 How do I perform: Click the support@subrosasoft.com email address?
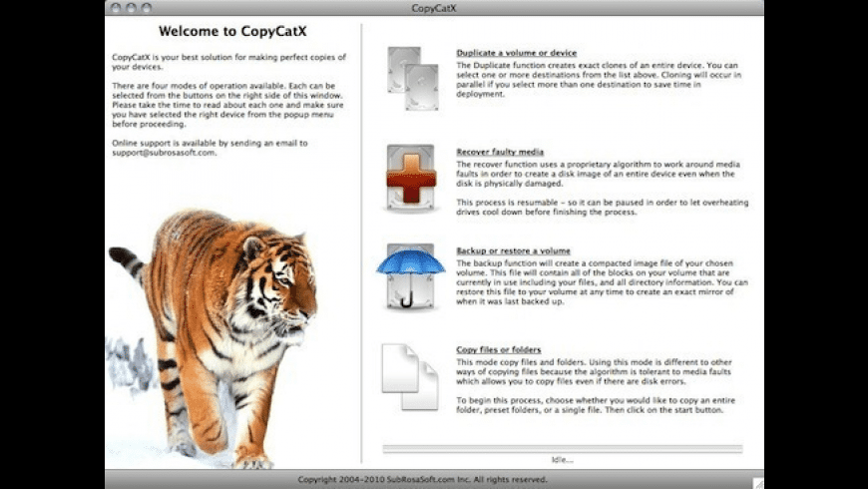164,153
